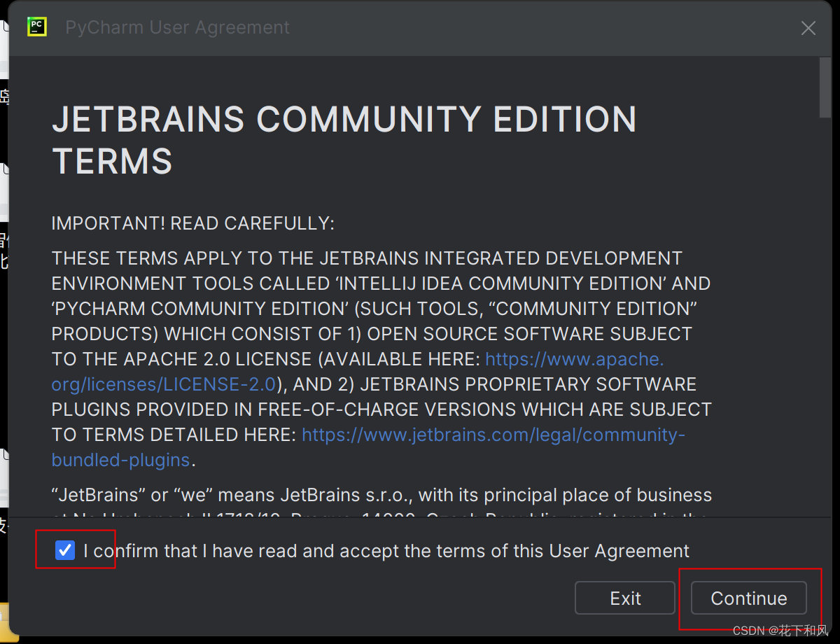
Task: Click the "JETBRAINS COMMUNITY EDITION" heading line
Action: point(344,120)
